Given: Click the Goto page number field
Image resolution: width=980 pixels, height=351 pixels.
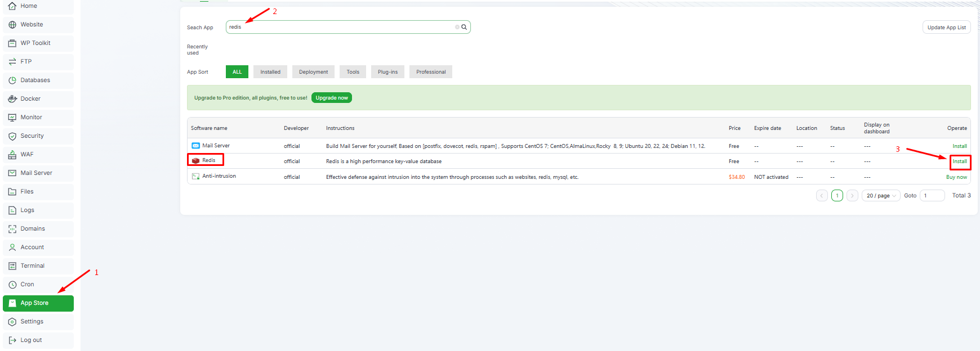Looking at the screenshot, I should click(932, 196).
